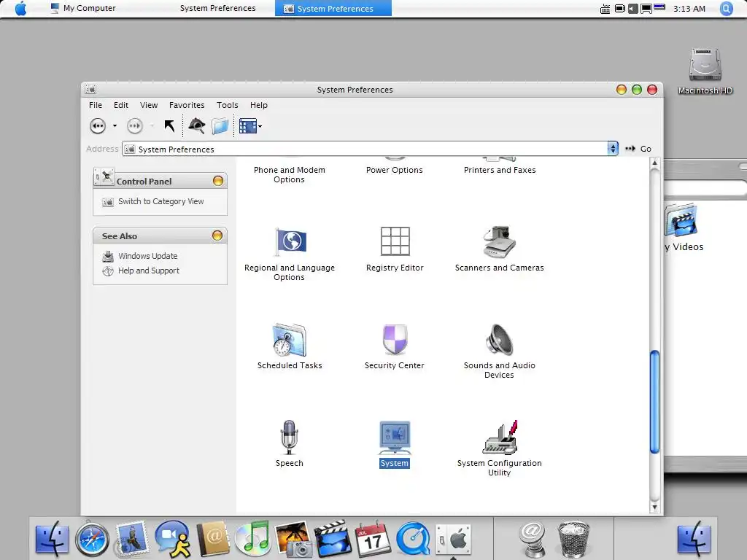
Task: Click Spotlight search icon in menu bar
Action: [x=726, y=9]
